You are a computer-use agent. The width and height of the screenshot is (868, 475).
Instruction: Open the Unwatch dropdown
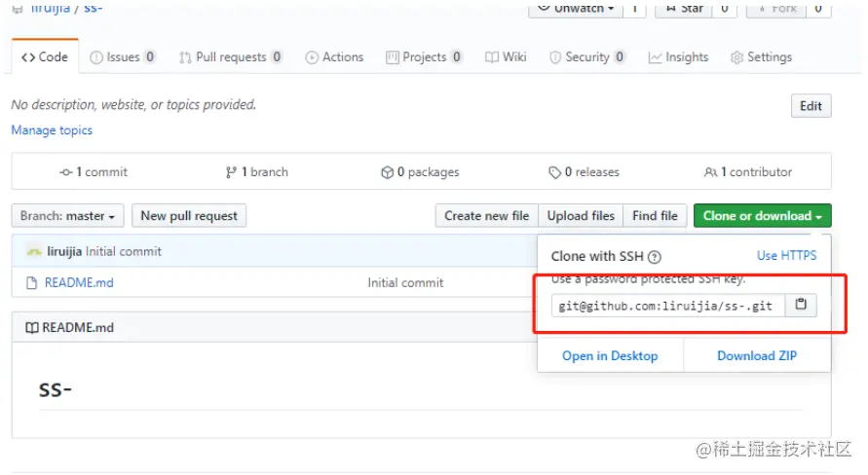[x=575, y=9]
